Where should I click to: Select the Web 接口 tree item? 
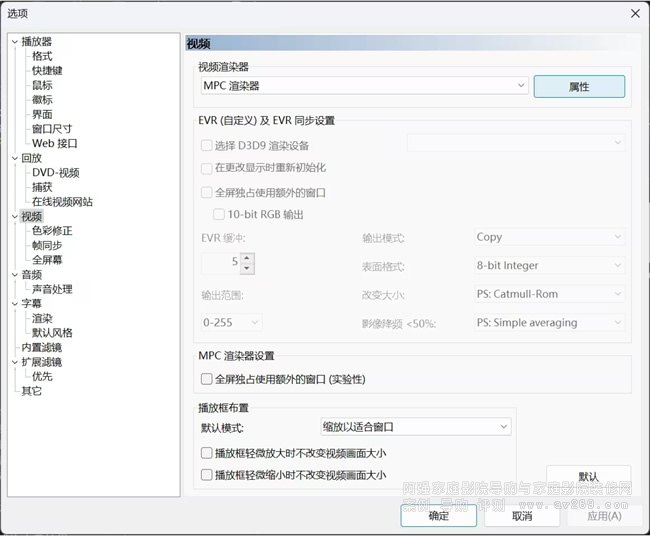pyautogui.click(x=54, y=143)
